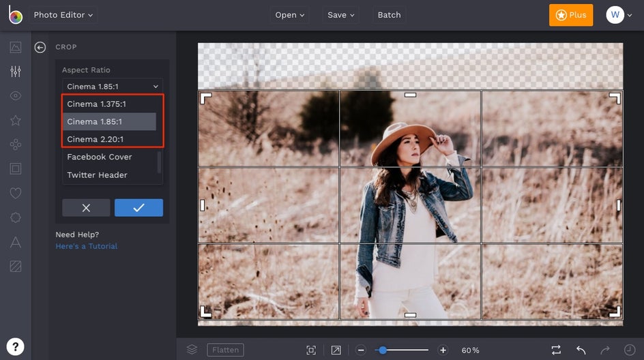Toggle the Touch Up eye icon
Screen dimensions: 644x360
pos(16,95)
